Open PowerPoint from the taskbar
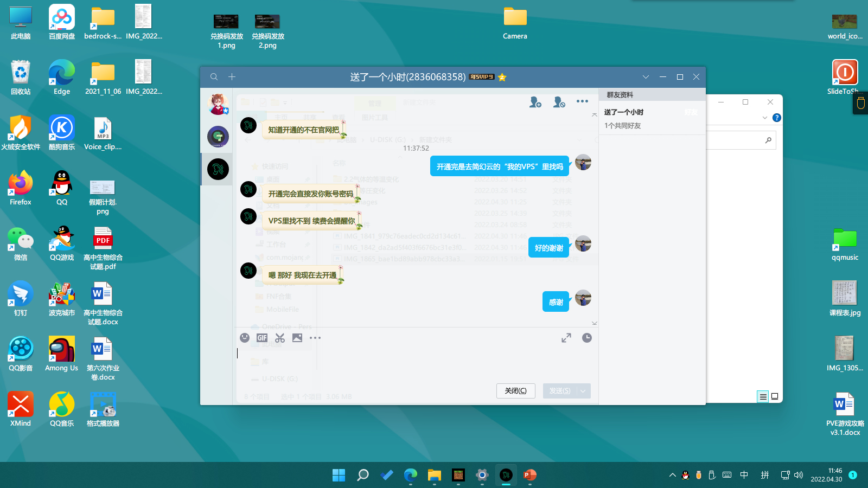Viewport: 868px width, 488px height. point(530,475)
